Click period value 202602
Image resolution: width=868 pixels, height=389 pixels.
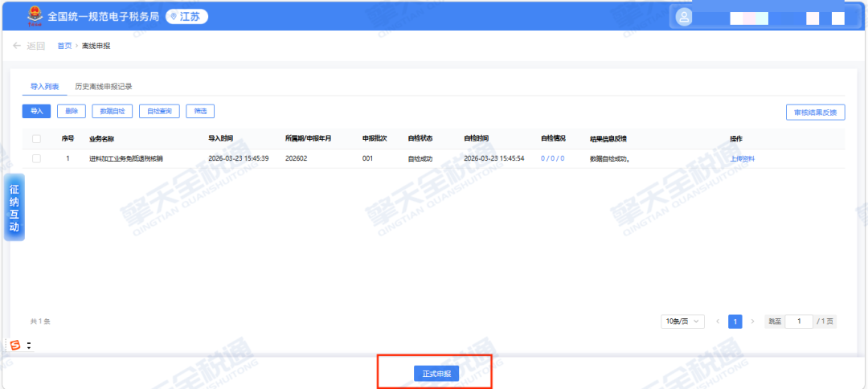pos(296,158)
